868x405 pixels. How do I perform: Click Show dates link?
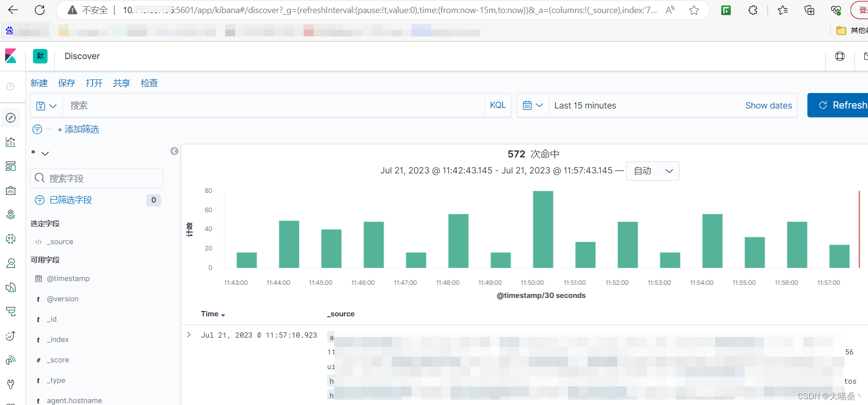click(769, 106)
